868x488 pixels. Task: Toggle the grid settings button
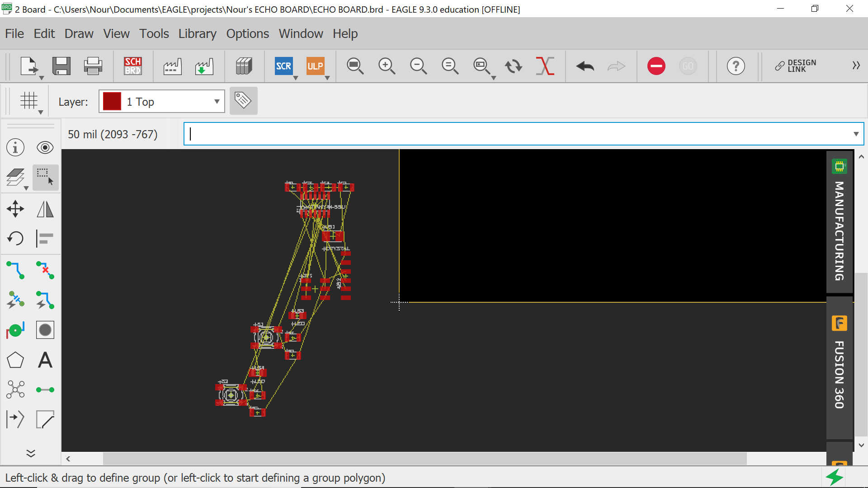coord(29,101)
